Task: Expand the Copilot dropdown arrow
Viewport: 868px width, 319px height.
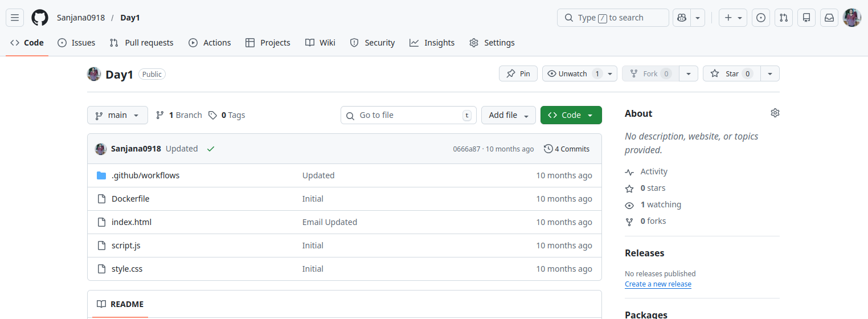Action: tap(698, 18)
